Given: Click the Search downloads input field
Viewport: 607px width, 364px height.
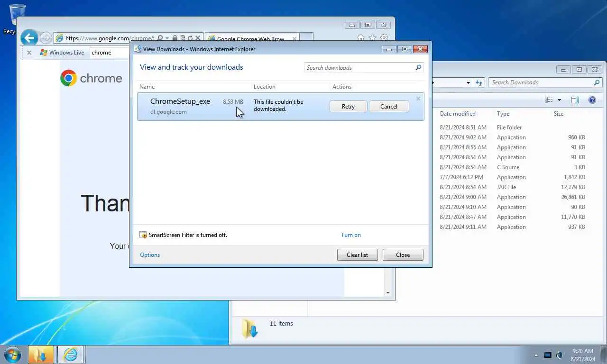Looking at the screenshot, I should pyautogui.click(x=359, y=68).
